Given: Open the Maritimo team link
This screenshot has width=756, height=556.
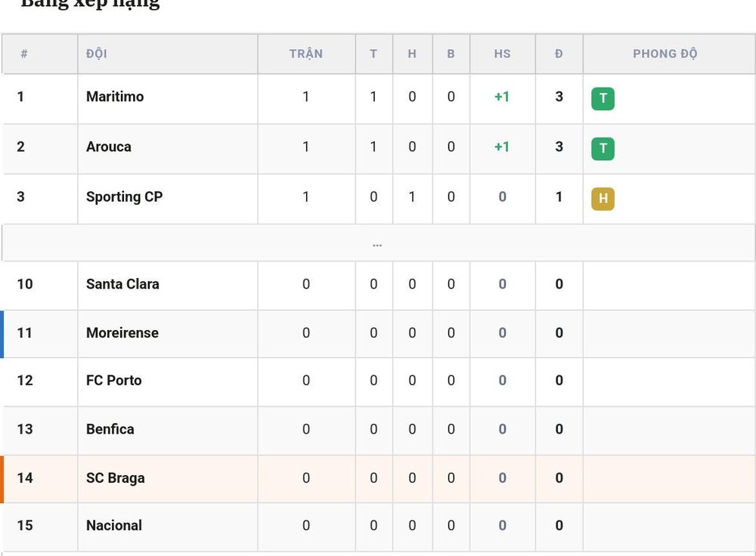Looking at the screenshot, I should tap(115, 97).
